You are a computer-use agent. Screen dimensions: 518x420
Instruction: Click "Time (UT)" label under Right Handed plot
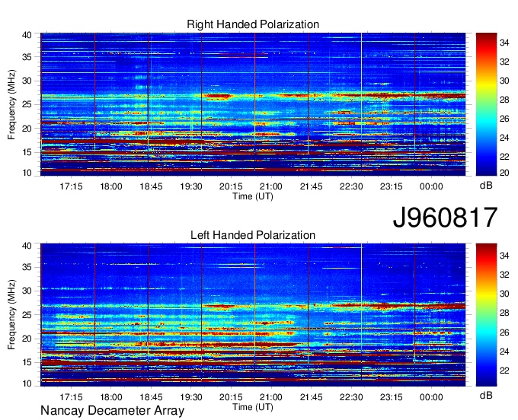click(x=253, y=196)
